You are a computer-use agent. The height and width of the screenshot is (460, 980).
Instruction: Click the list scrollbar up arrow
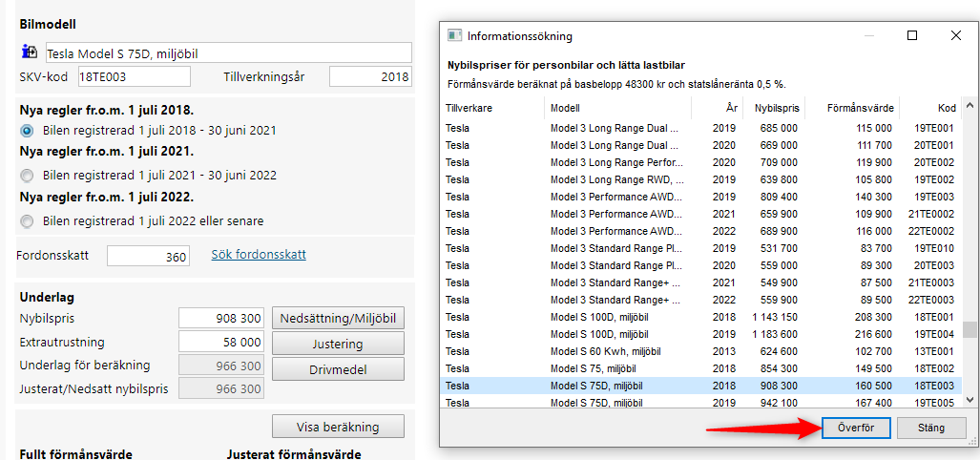[x=970, y=104]
